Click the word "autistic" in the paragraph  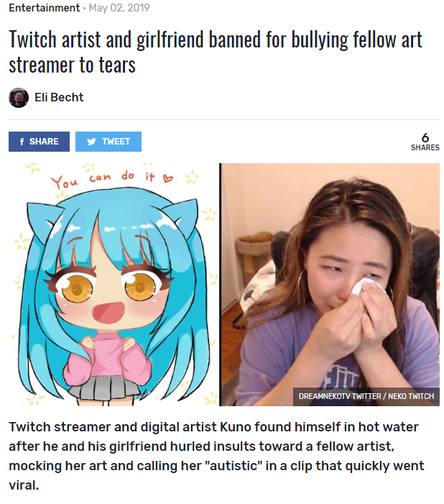pyautogui.click(x=234, y=465)
